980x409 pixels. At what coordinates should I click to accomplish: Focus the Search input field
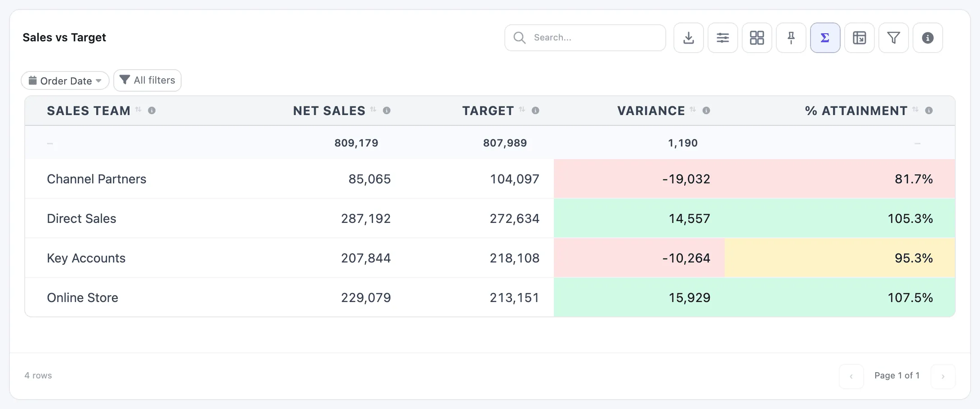point(585,38)
